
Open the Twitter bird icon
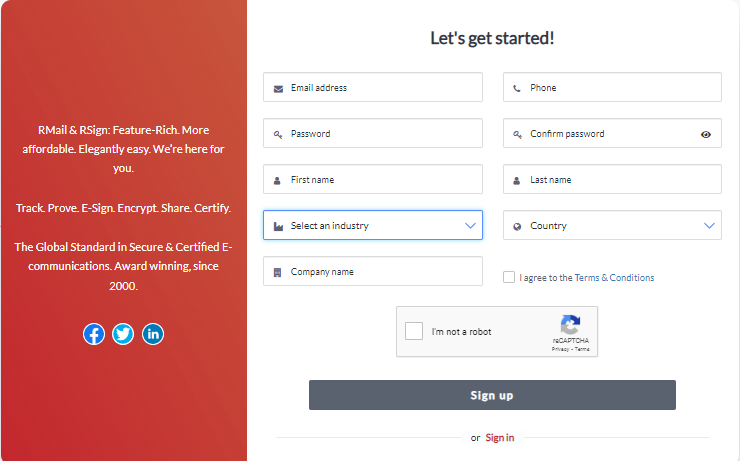coord(123,334)
